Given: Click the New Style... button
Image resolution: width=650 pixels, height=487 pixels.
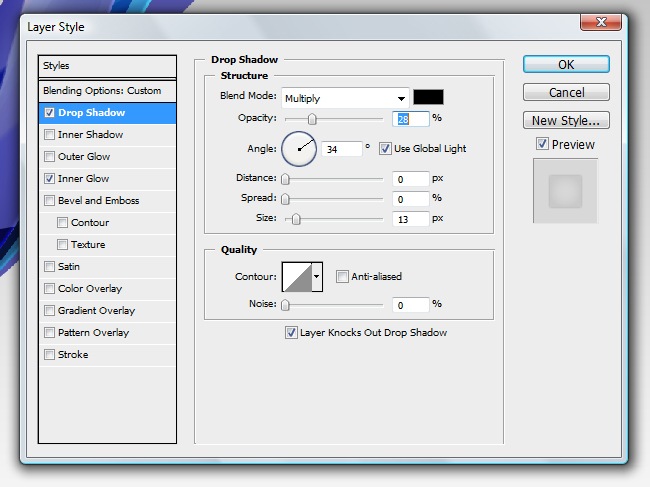Looking at the screenshot, I should click(x=566, y=121).
